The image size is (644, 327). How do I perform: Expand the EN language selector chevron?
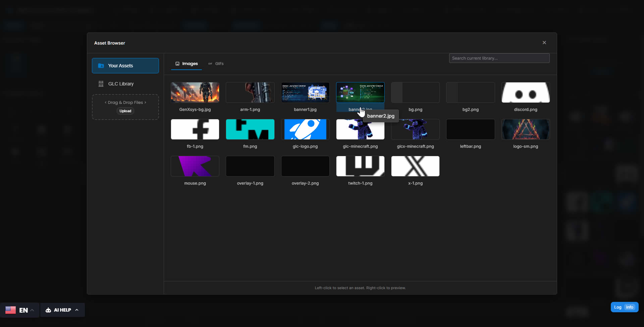click(x=32, y=310)
